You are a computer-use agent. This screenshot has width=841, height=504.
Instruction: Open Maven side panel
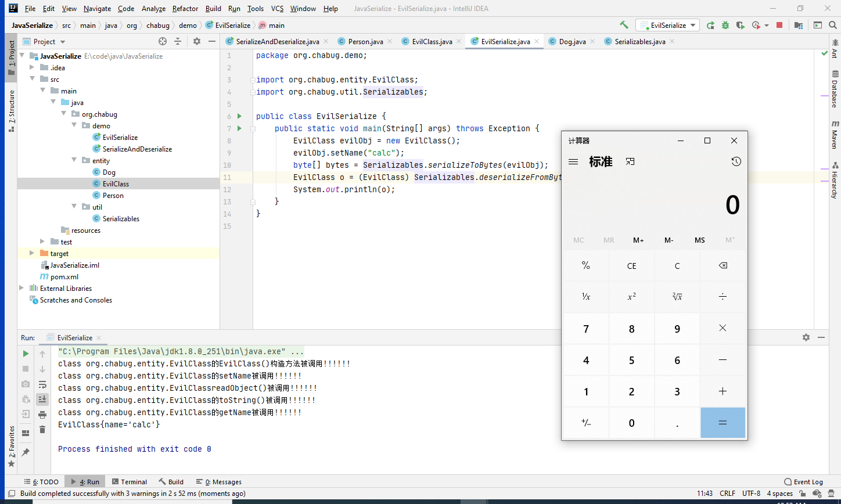[835, 134]
